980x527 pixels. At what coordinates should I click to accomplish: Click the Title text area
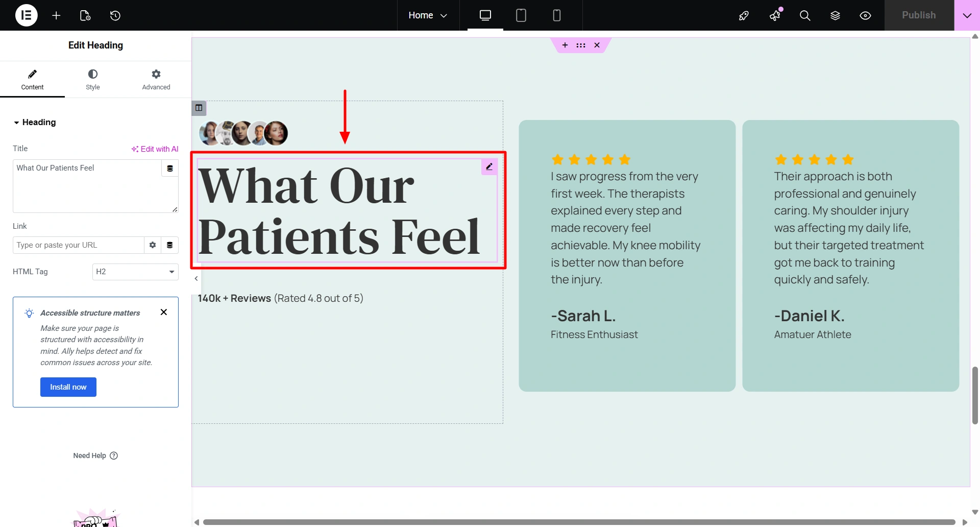coord(87,186)
